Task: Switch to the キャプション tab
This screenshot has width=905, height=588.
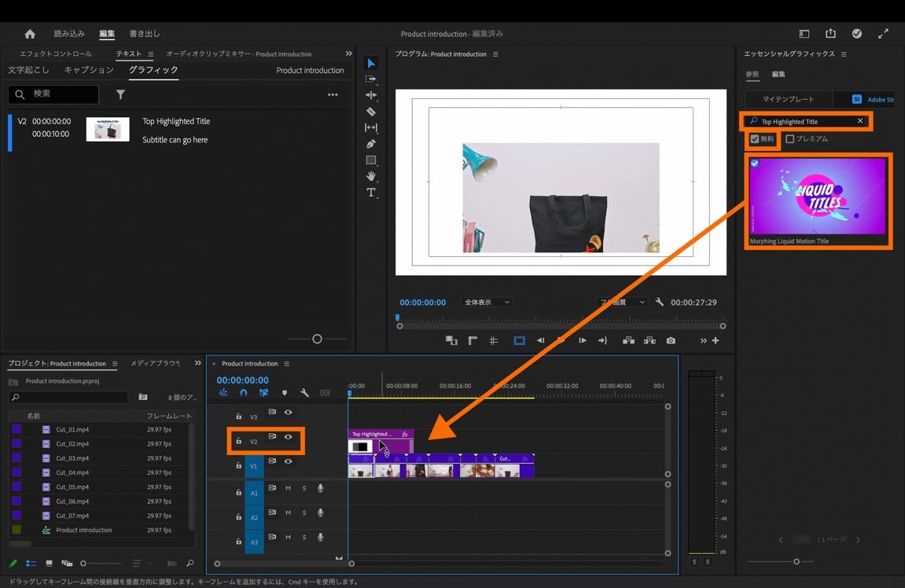Action: (89, 70)
